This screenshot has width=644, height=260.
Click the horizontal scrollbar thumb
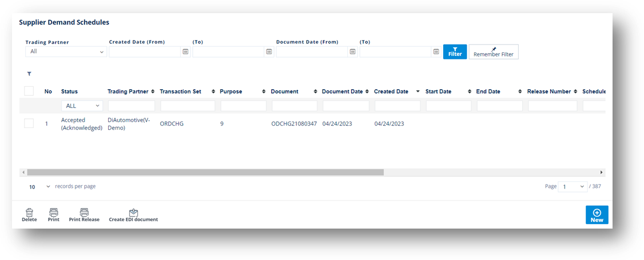[205, 172]
